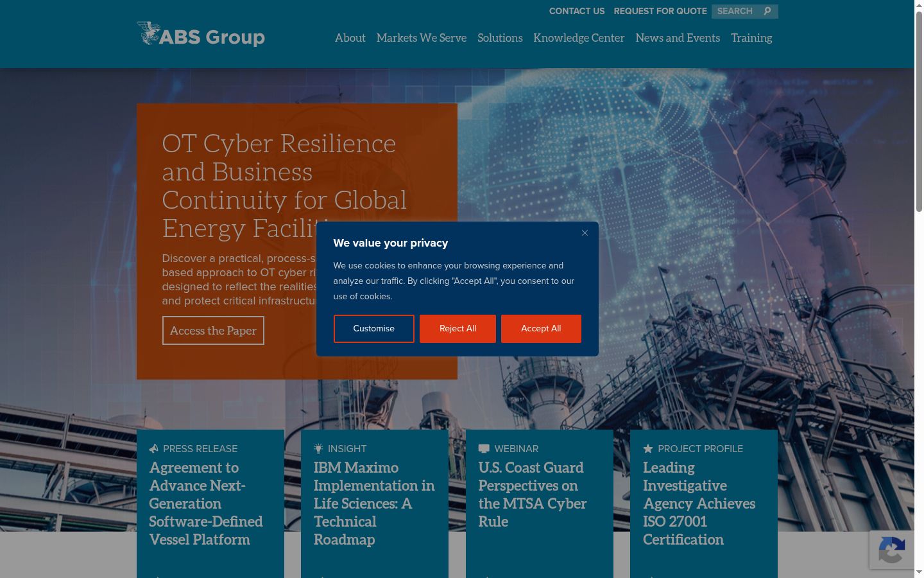Click the search magnifier icon

(x=767, y=11)
